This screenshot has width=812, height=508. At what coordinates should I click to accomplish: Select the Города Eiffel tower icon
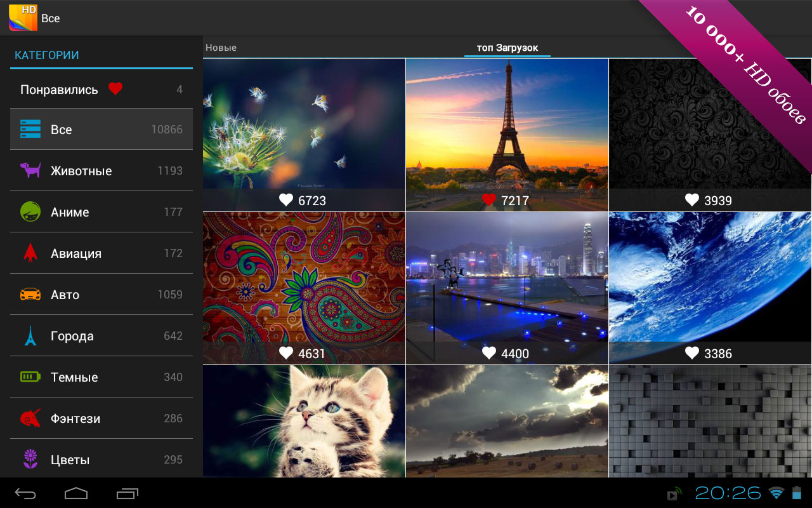[30, 335]
